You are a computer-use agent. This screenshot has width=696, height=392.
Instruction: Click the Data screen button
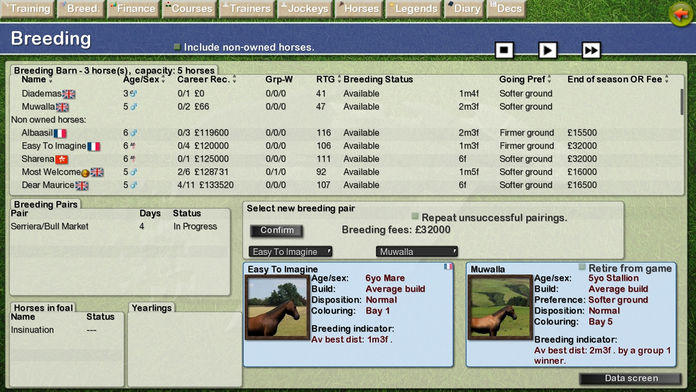[630, 378]
